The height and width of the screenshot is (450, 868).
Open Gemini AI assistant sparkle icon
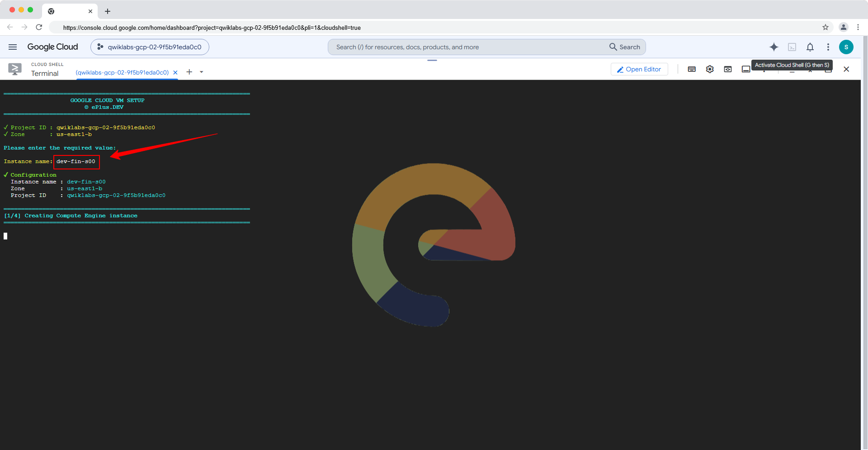[x=774, y=47]
